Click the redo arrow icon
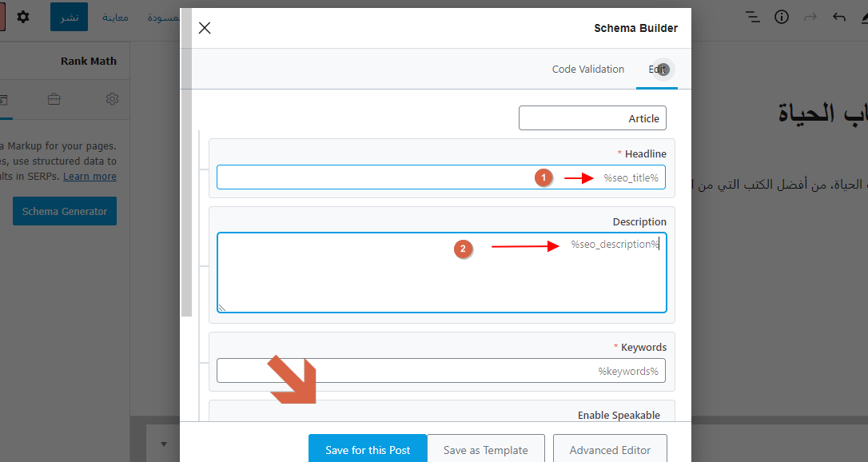This screenshot has height=462, width=868. click(x=810, y=17)
